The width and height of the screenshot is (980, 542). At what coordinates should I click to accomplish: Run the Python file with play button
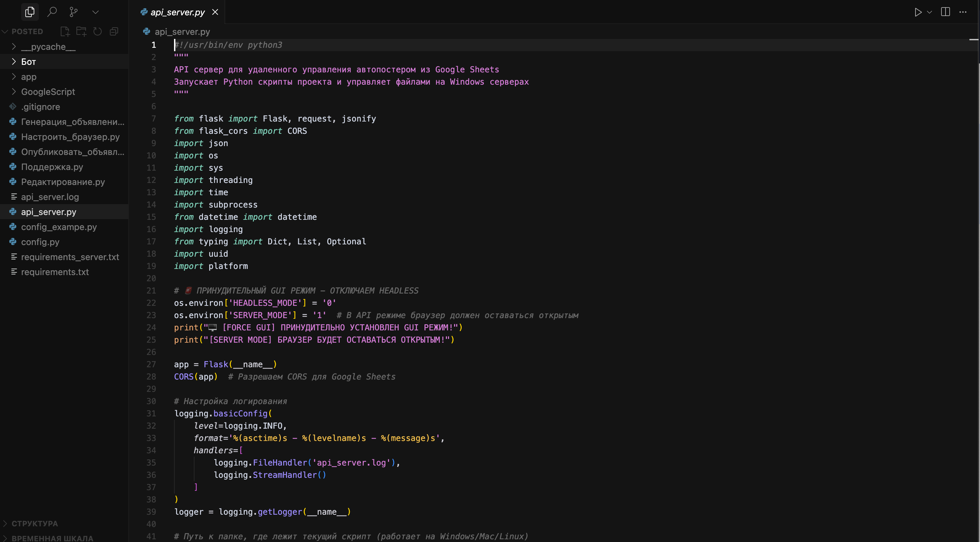click(x=918, y=12)
